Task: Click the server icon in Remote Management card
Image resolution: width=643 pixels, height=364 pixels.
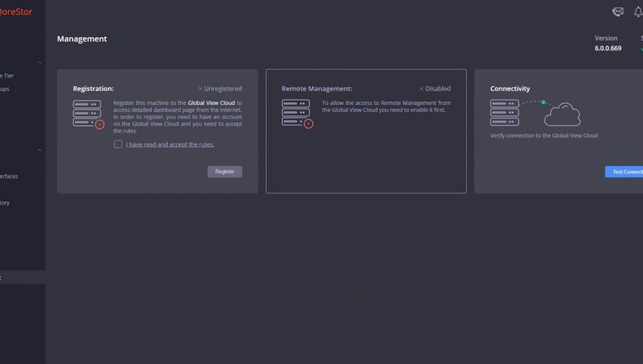Action: 297,114
